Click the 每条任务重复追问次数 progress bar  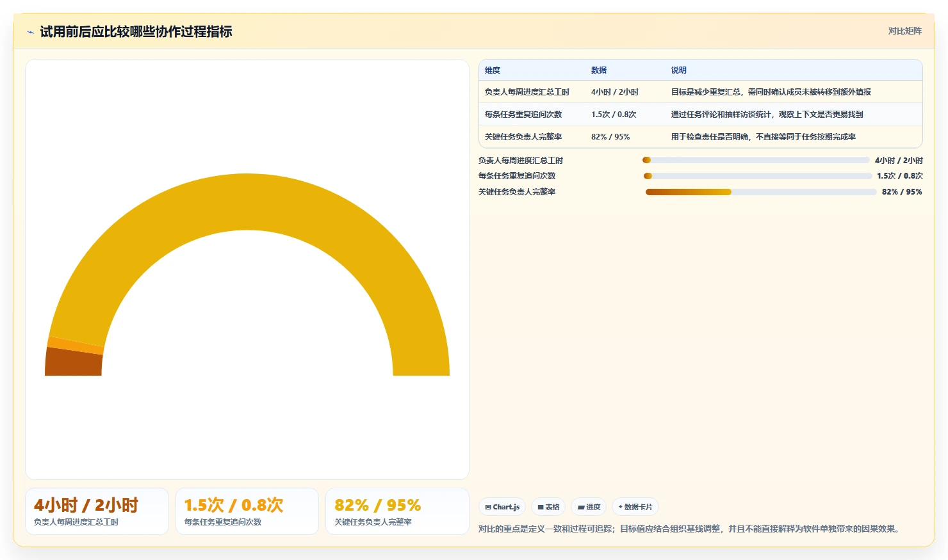(758, 176)
